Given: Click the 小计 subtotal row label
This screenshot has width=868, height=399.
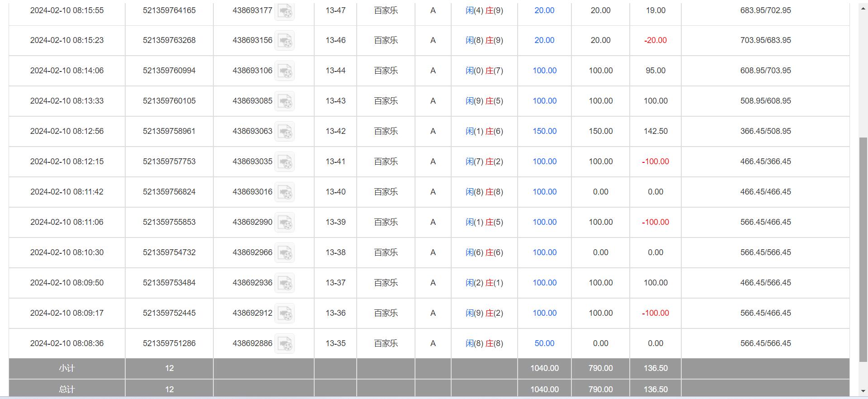Looking at the screenshot, I should click(x=66, y=368).
